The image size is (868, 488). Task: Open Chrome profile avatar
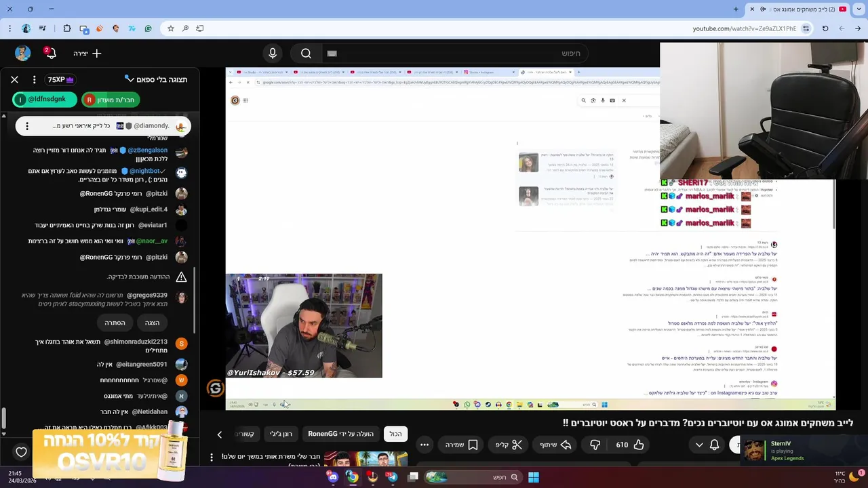[x=26, y=28]
